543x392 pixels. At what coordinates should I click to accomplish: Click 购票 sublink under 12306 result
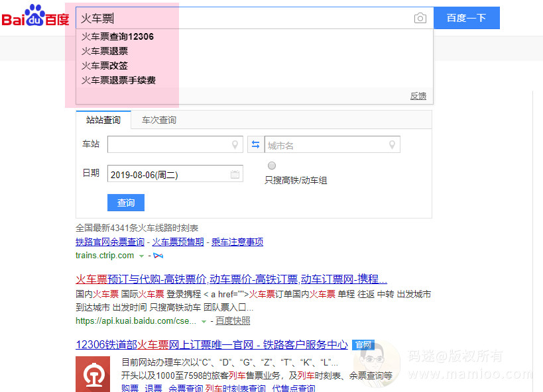coord(130,388)
